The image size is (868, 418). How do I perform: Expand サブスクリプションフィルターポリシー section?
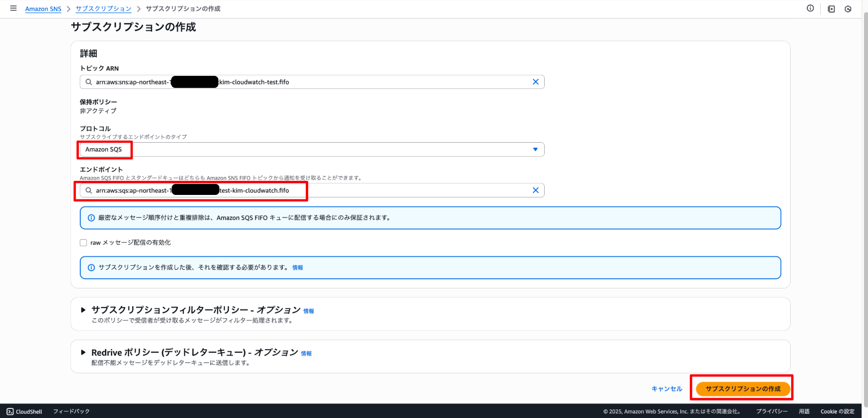(83, 310)
